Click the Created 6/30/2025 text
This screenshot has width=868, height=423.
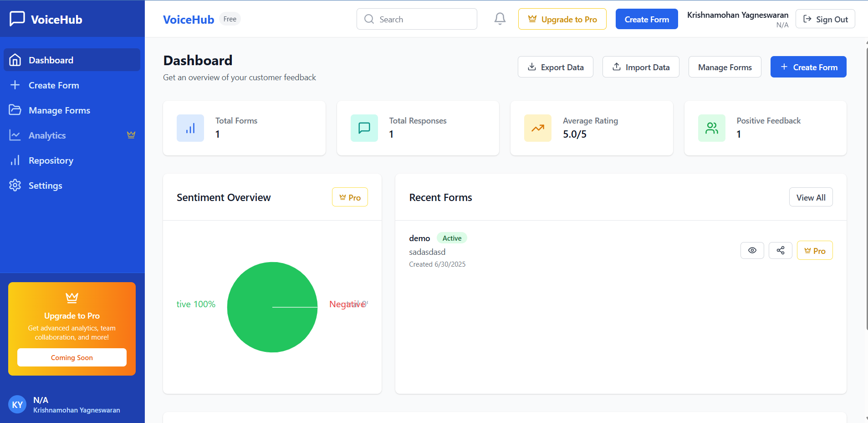437,264
